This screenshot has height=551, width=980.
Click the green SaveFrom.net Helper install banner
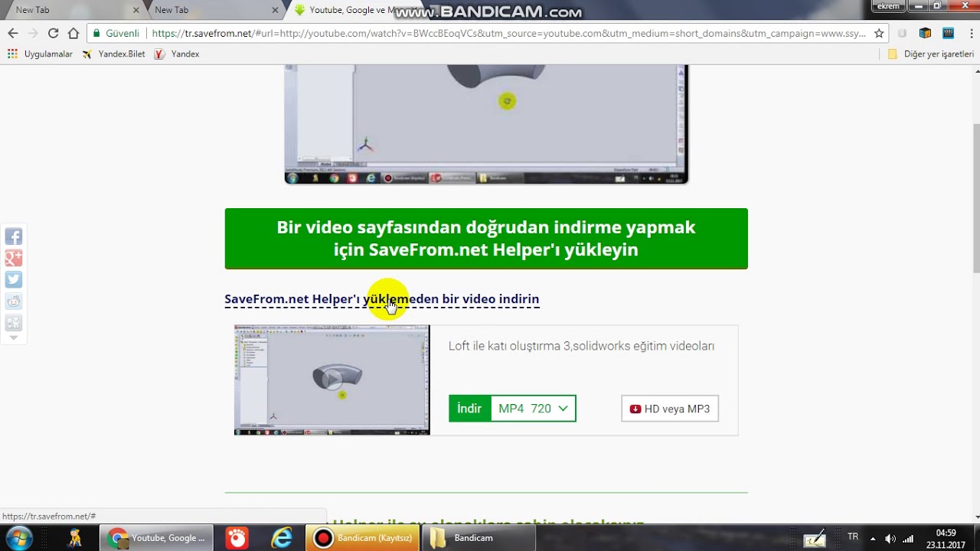tap(486, 239)
